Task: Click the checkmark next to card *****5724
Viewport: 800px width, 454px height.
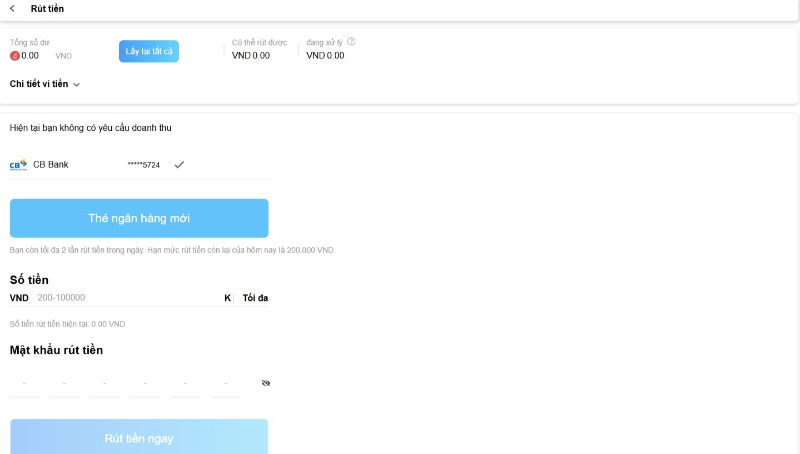Action: 179,164
